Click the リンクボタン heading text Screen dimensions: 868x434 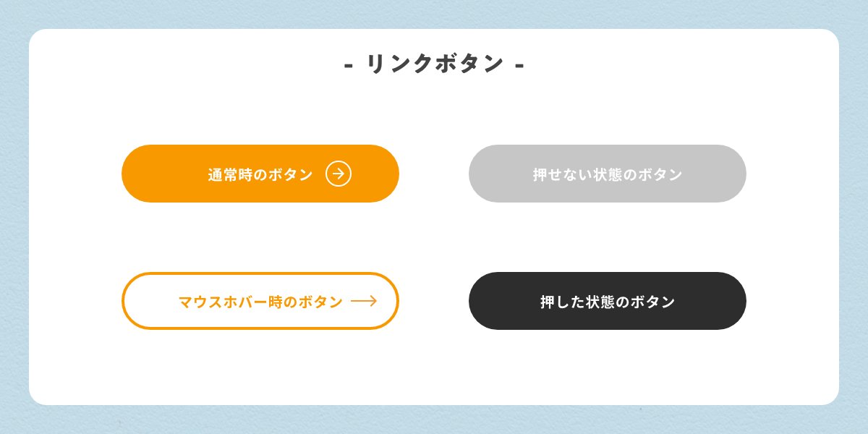click(x=434, y=64)
